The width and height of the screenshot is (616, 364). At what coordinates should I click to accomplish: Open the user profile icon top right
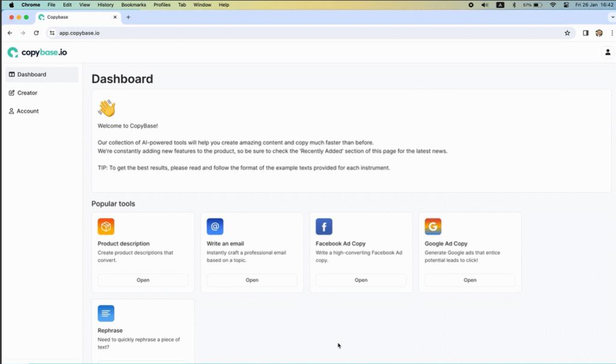(x=608, y=52)
